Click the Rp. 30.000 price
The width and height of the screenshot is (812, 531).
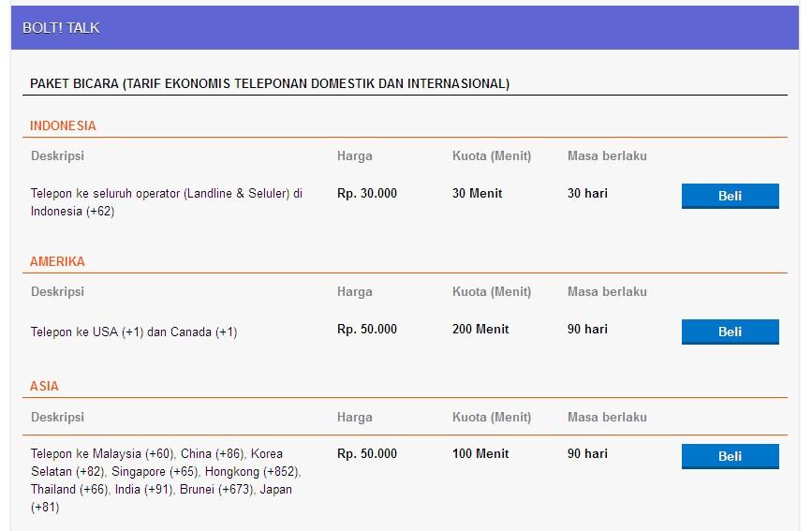(367, 193)
